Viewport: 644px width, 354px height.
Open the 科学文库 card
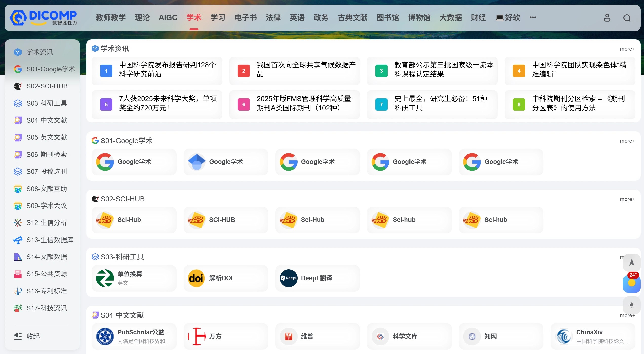[x=409, y=336]
